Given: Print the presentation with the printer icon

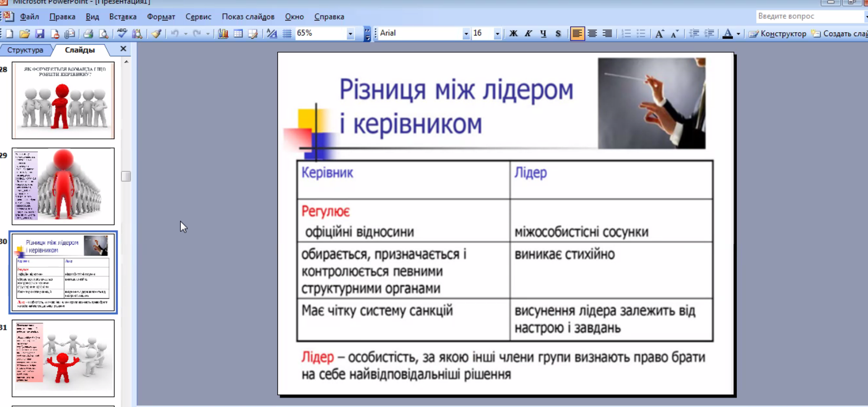Looking at the screenshot, I should coord(88,34).
